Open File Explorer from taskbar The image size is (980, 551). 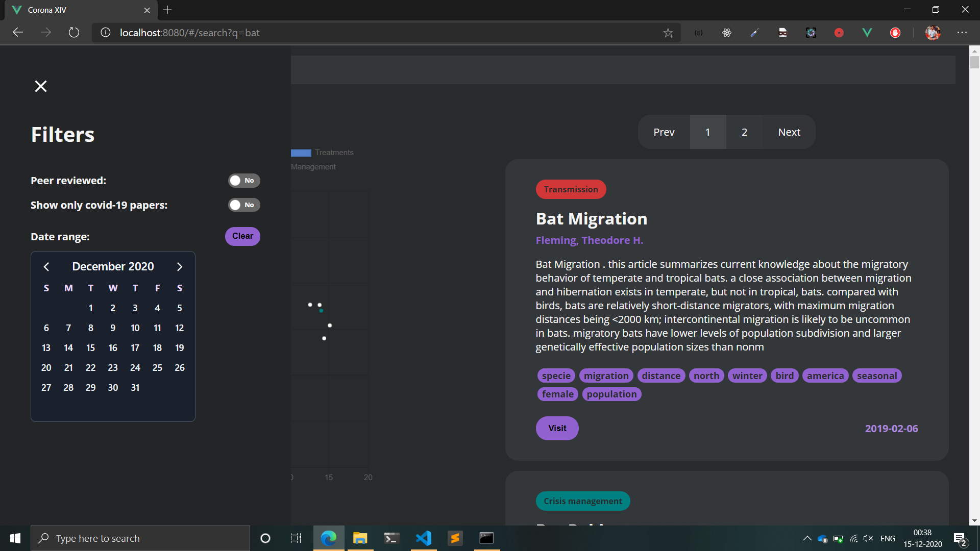point(360,538)
